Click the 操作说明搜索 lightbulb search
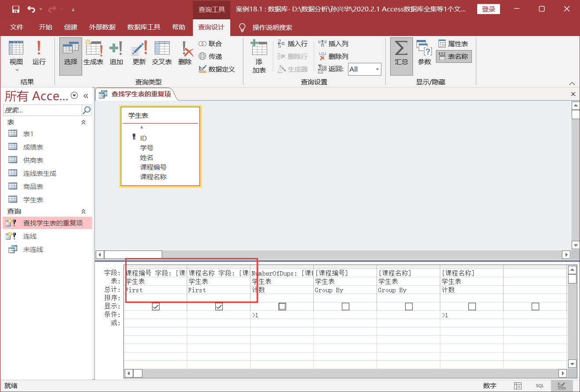This screenshot has width=580, height=392. (266, 27)
